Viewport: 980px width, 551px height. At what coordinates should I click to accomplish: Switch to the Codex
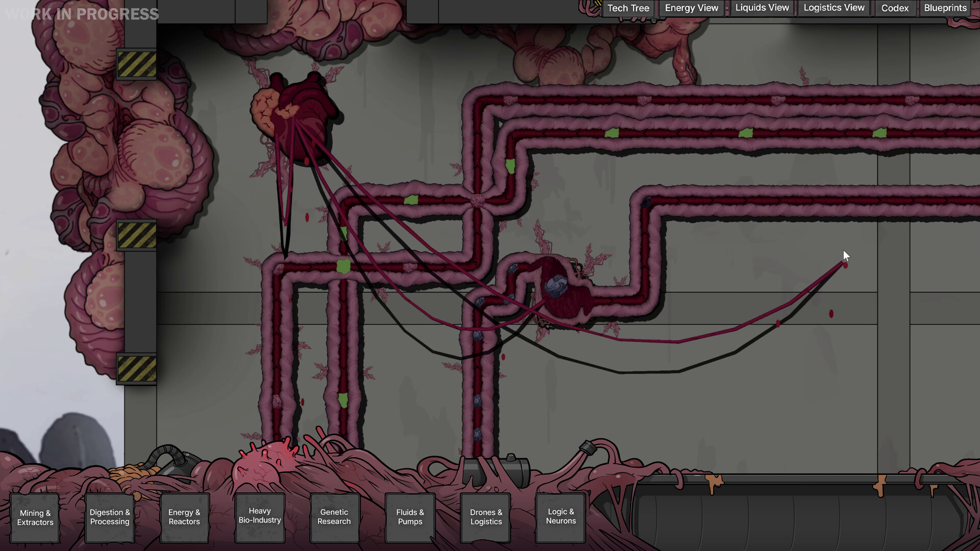click(895, 8)
